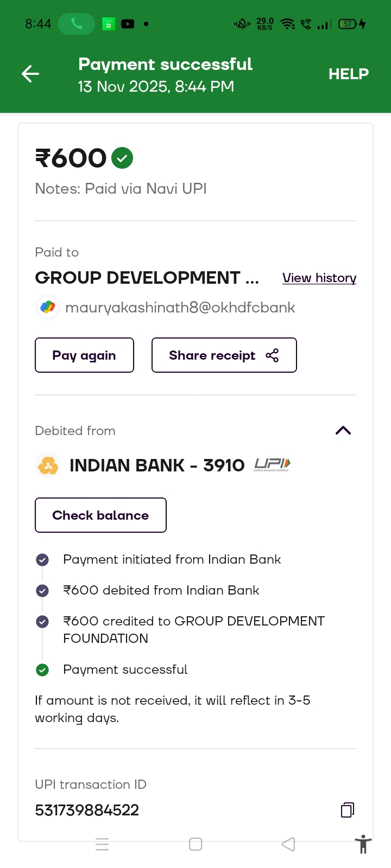Collapse the Debited from section
This screenshot has width=391, height=868.
(x=343, y=431)
